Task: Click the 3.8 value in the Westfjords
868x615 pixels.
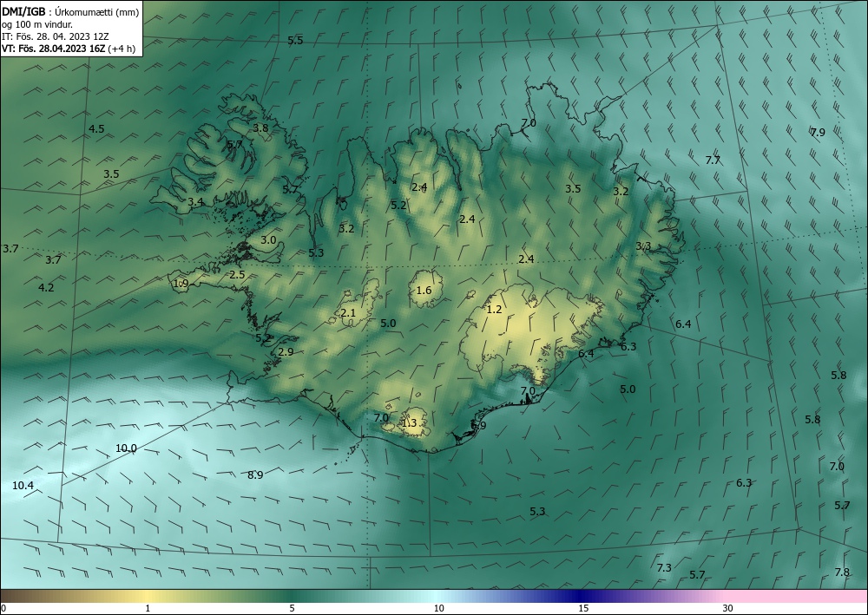Action: pos(260,128)
